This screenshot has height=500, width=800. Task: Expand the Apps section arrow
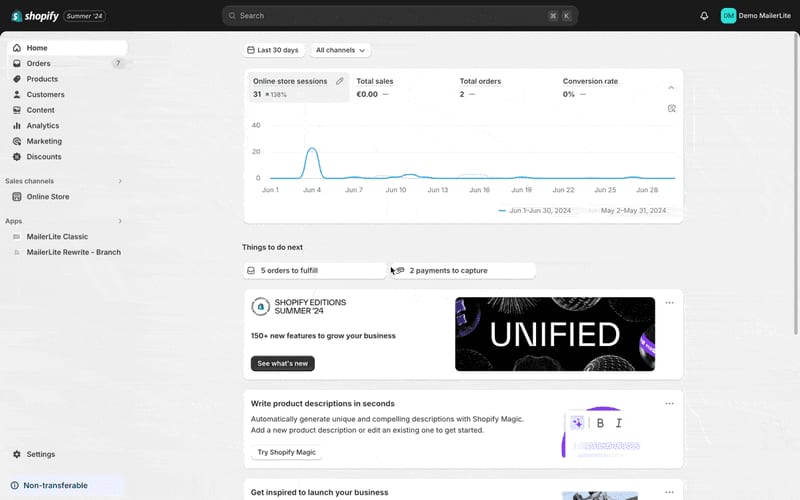120,221
